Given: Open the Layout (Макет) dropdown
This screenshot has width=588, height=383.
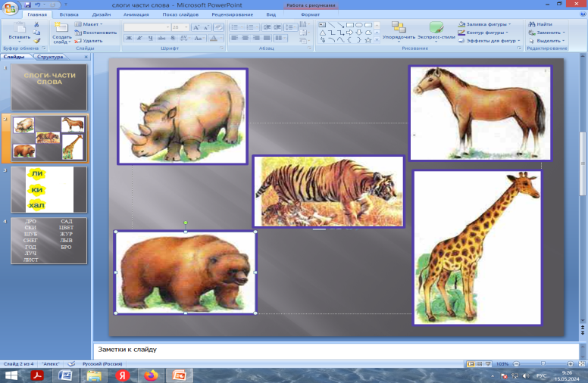Looking at the screenshot, I should pyautogui.click(x=90, y=24).
